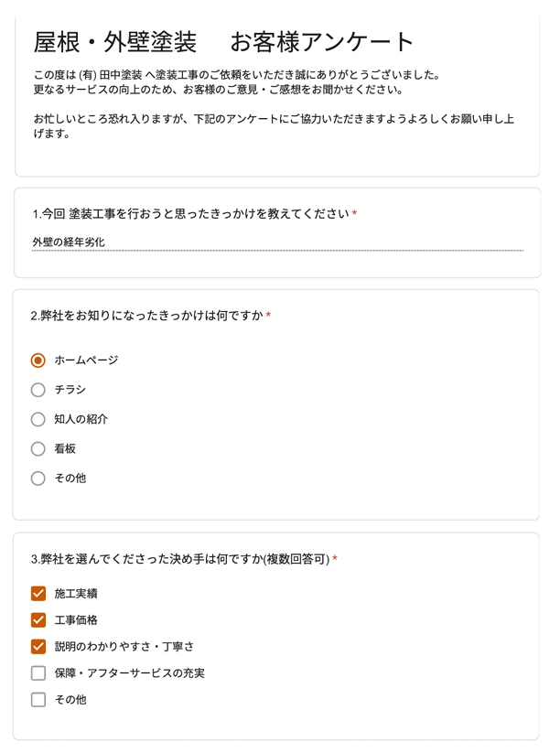Toggle the 説明のわかりやすさ・丁寧さ checkbox
The width and height of the screenshot is (560, 753).
pos(38,647)
